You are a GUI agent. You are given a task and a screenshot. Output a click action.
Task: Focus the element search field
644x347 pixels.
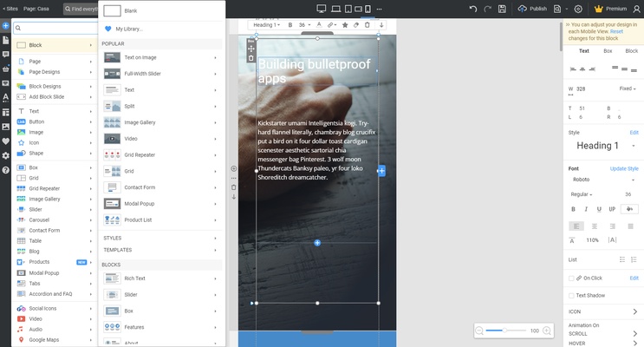pos(55,28)
